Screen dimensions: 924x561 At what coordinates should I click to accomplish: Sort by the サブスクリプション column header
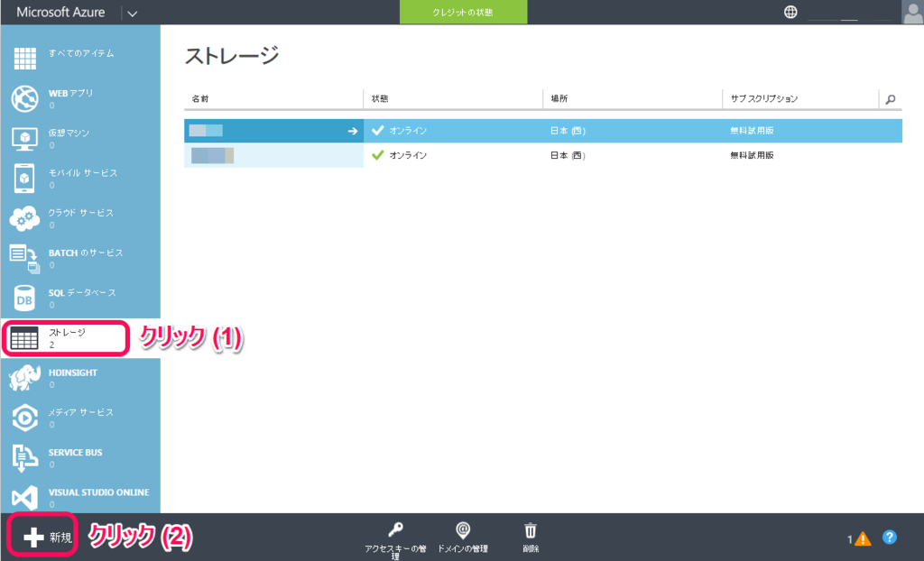tap(764, 98)
